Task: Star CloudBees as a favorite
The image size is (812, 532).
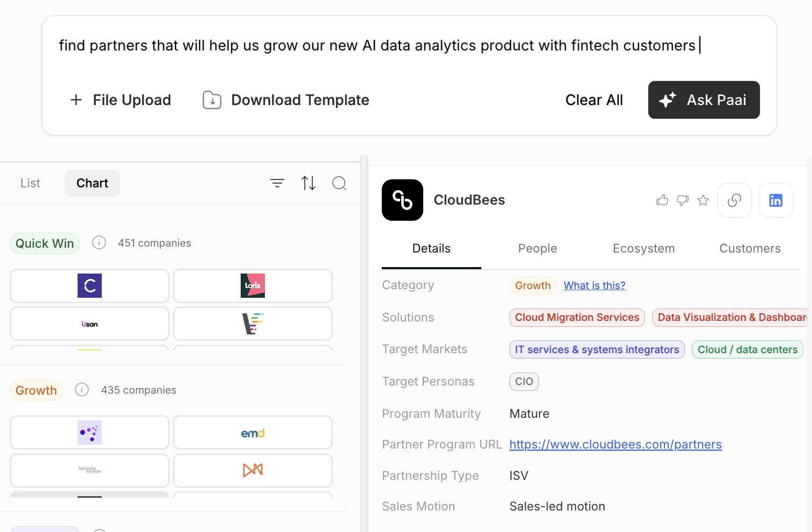Action: [x=703, y=200]
